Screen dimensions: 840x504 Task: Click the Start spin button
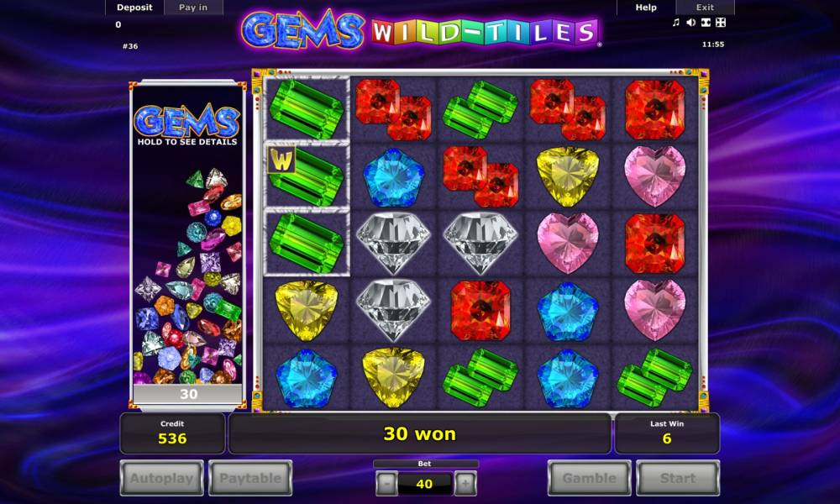tap(678, 478)
